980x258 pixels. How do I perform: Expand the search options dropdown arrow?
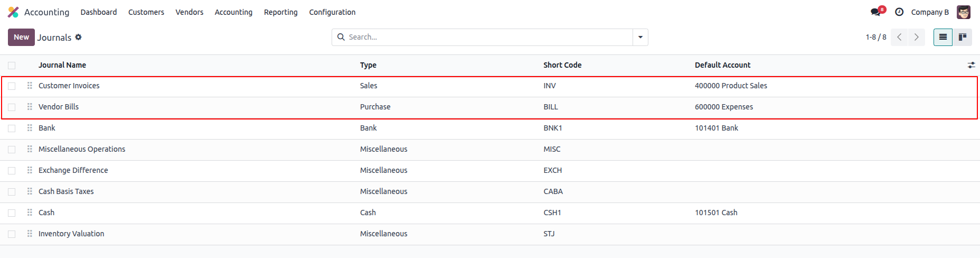click(x=640, y=37)
